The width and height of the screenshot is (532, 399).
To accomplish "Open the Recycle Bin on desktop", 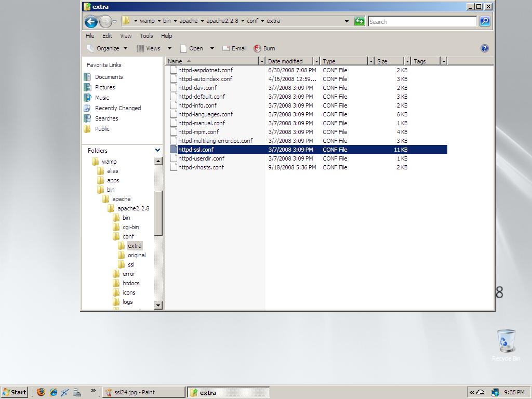I will 506,342.
